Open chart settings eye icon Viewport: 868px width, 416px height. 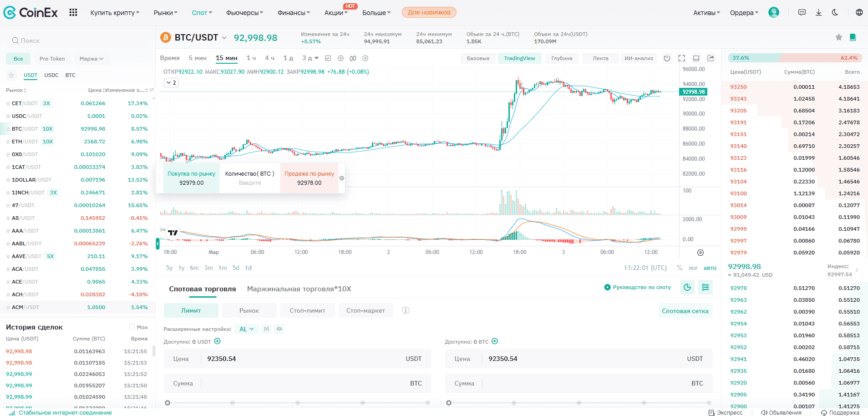[340, 58]
